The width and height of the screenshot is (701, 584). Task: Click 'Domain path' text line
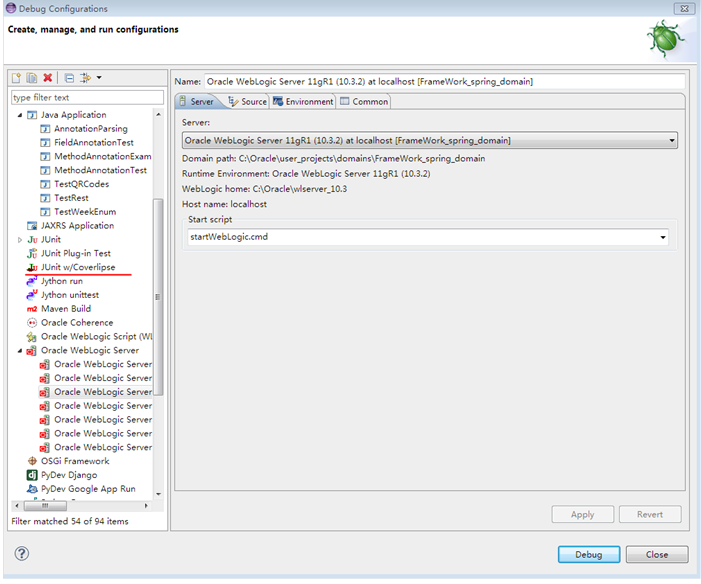333,159
